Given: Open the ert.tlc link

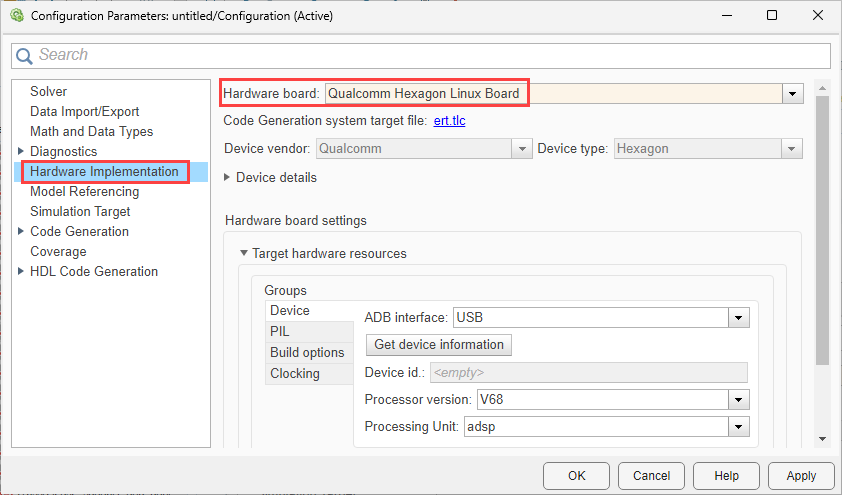Looking at the screenshot, I should point(449,121).
